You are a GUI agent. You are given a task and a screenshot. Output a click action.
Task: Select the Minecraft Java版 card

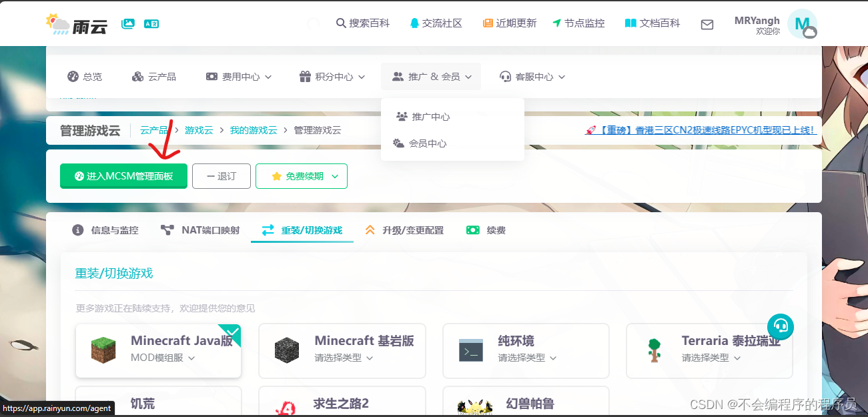pyautogui.click(x=158, y=350)
